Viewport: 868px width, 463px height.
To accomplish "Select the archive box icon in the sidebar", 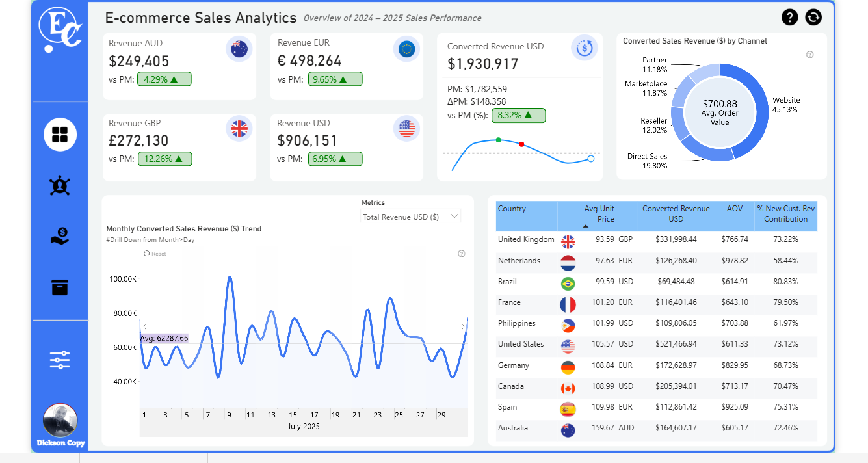I will point(60,287).
